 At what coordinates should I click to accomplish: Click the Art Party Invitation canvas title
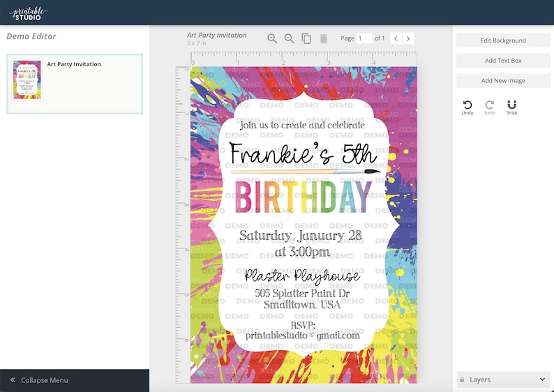click(x=216, y=36)
